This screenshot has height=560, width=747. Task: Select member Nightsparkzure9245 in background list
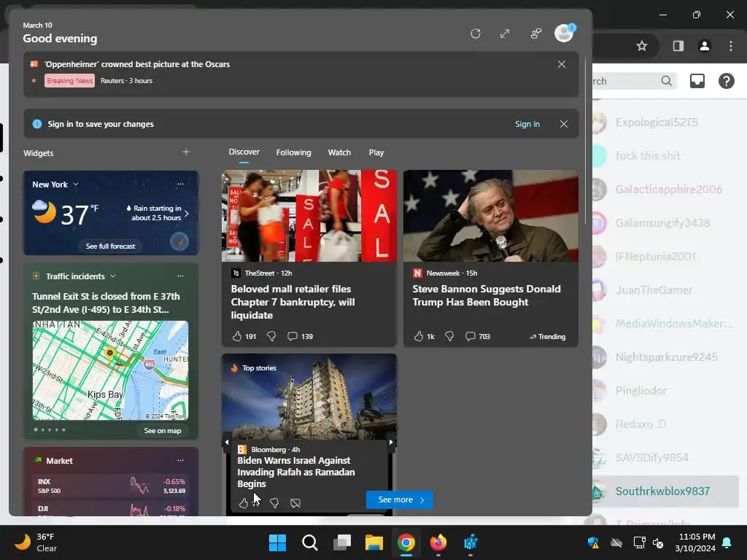(665, 357)
